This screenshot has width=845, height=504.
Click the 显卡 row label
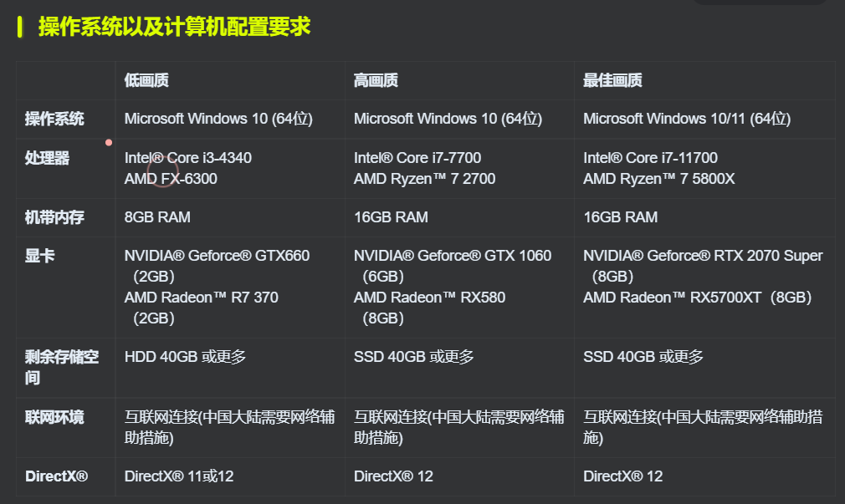tap(40, 255)
